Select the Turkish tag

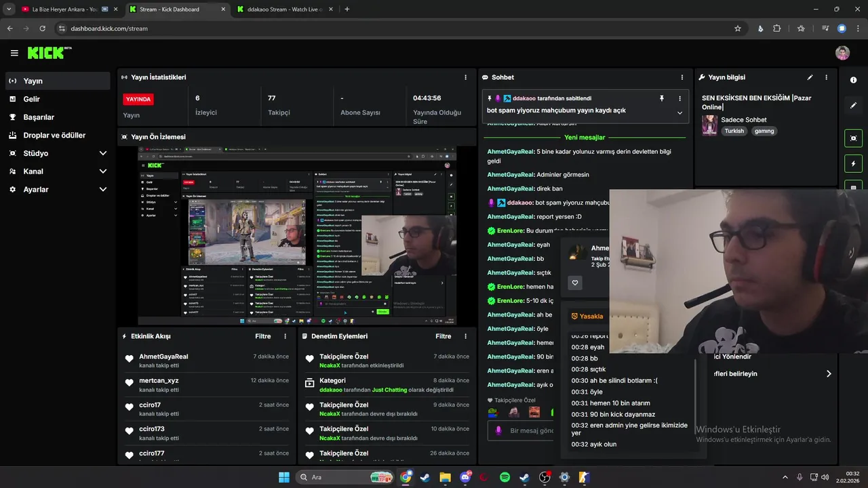[x=734, y=131]
